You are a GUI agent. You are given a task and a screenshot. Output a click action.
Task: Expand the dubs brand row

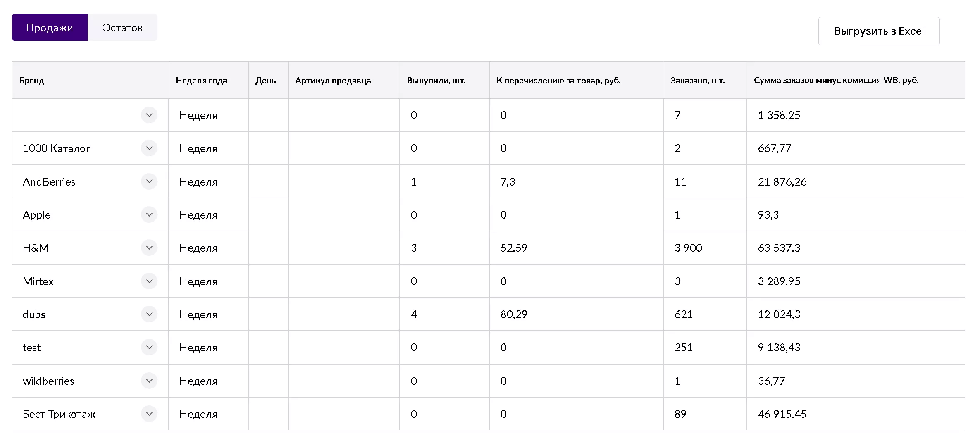coord(149,314)
